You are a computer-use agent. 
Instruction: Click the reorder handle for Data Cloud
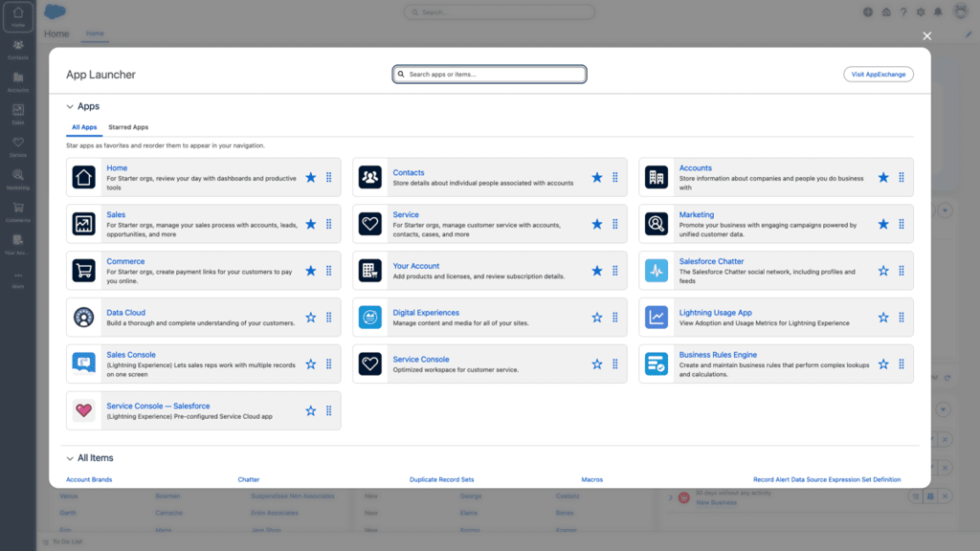tap(329, 318)
